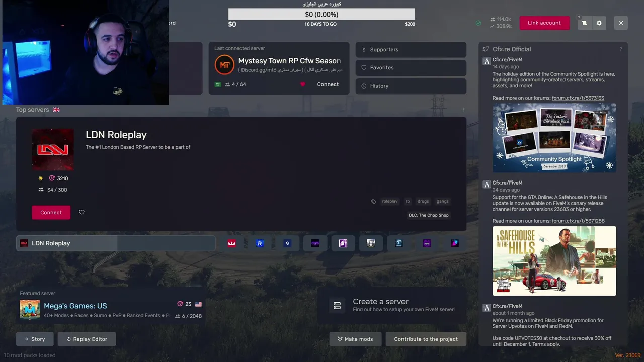
Task: Click the server stack icon beside Create a server
Action: (337, 306)
